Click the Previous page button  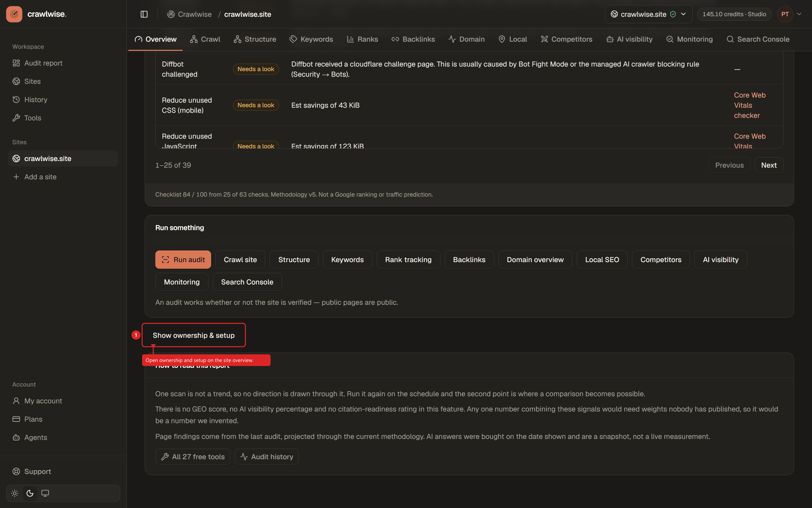click(x=729, y=165)
